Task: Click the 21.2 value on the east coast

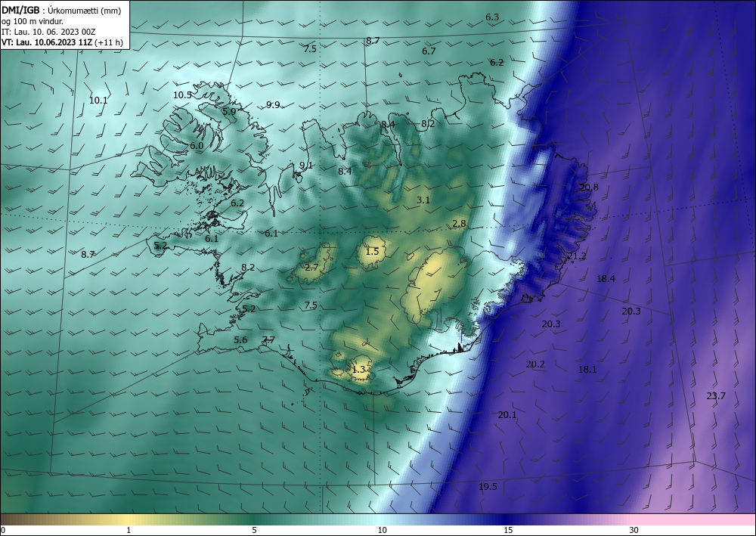Action: click(x=577, y=256)
